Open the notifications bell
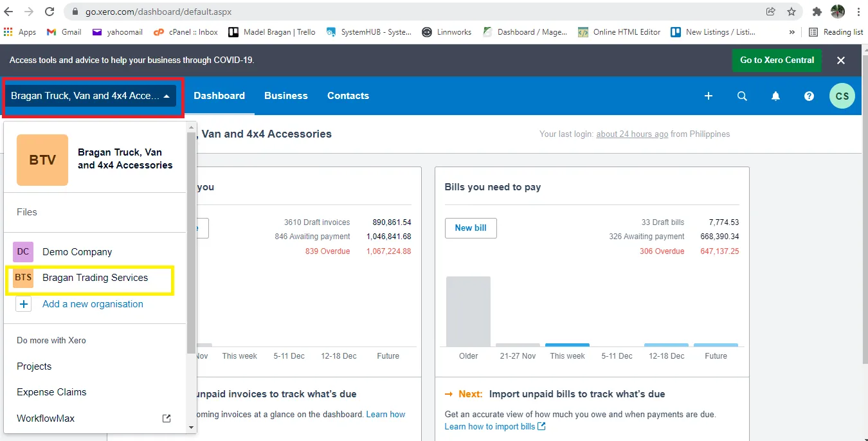 (x=775, y=96)
